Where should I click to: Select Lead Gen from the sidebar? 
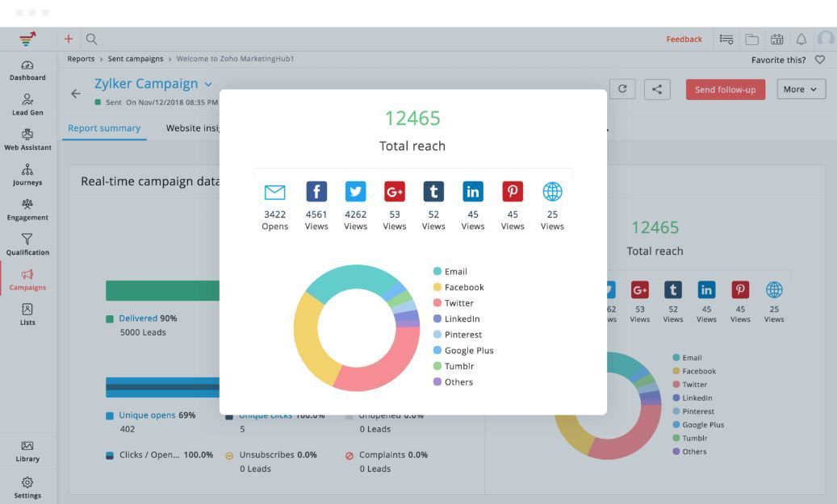27,106
